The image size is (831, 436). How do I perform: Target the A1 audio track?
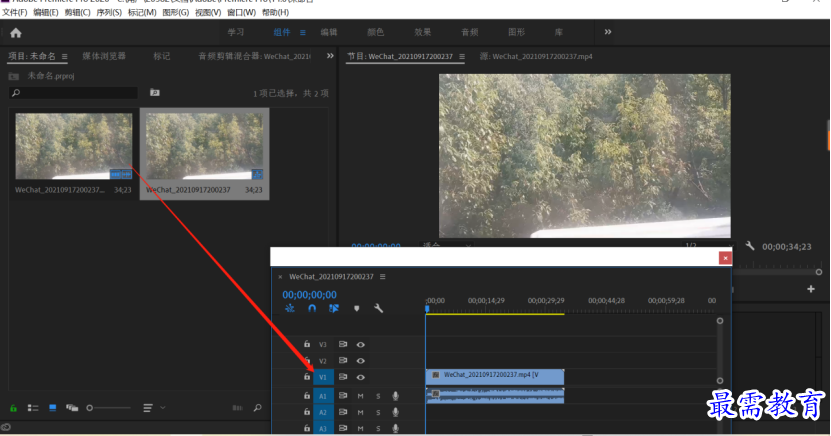click(323, 396)
